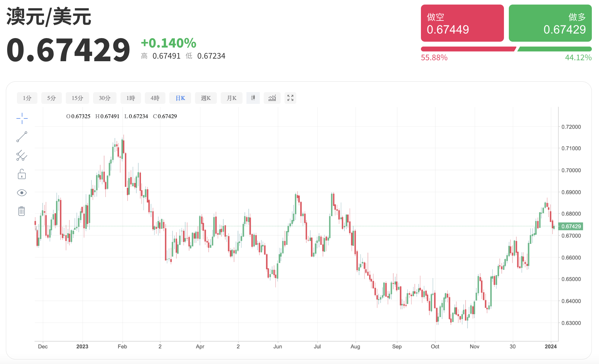Select the 日K daily candle tab

[180, 98]
